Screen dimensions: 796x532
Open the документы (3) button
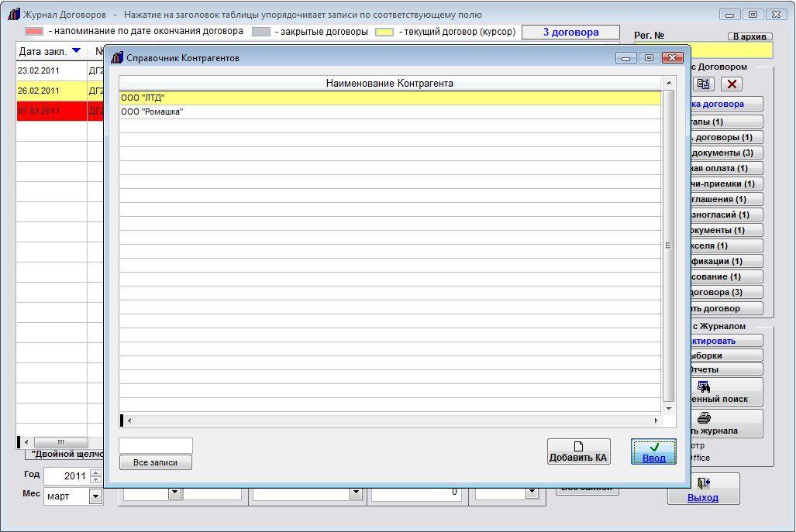click(726, 153)
